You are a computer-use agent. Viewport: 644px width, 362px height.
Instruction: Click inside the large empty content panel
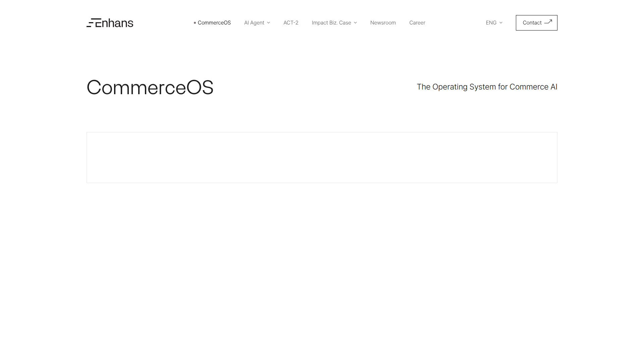pyautogui.click(x=322, y=157)
